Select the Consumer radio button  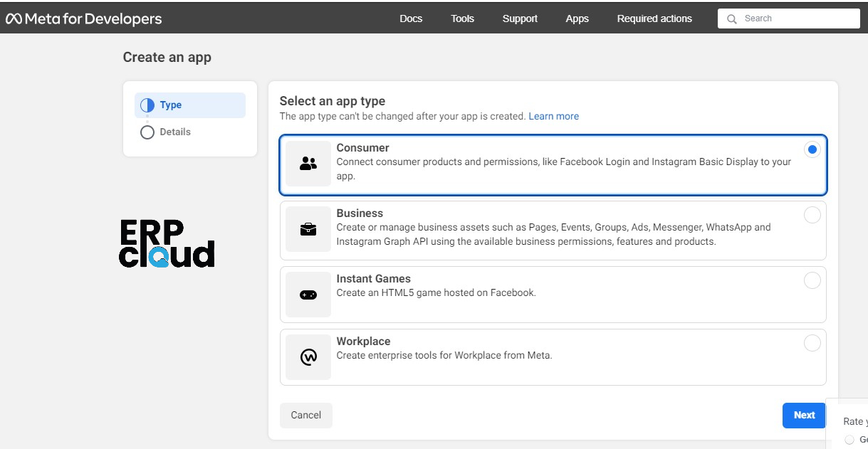pos(812,149)
